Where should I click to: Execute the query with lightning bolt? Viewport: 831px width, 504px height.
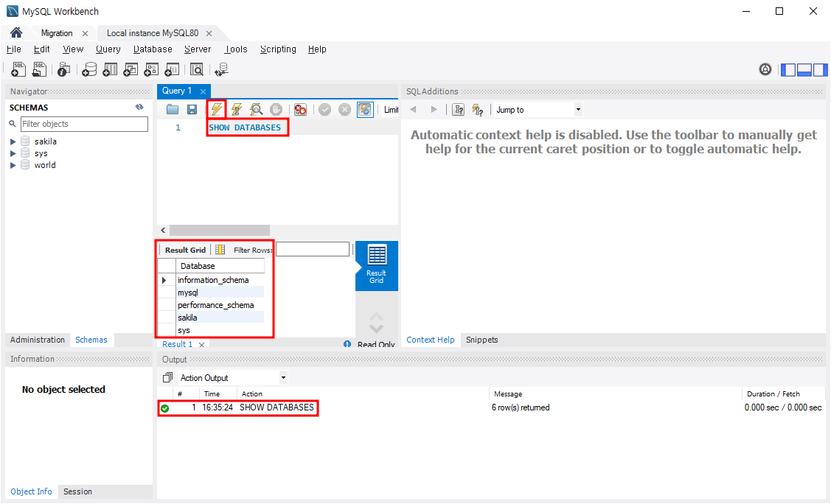click(217, 110)
